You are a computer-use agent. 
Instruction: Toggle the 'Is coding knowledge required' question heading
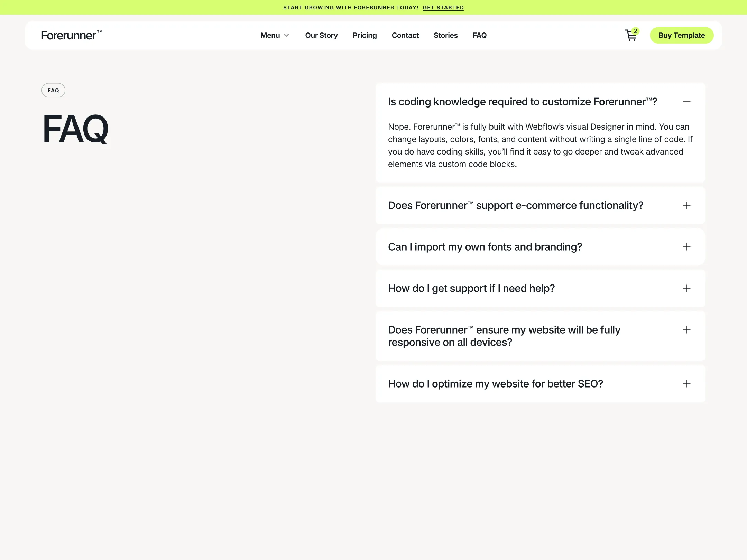point(523,101)
